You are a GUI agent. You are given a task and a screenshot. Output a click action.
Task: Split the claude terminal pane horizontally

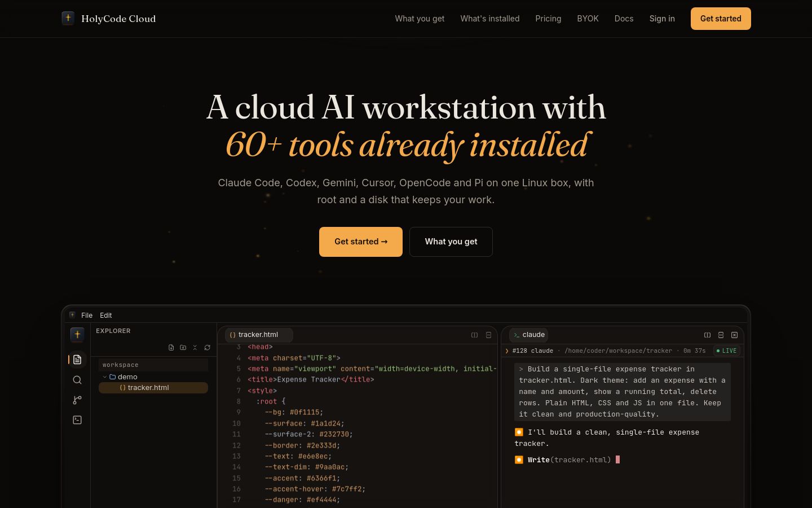(721, 335)
